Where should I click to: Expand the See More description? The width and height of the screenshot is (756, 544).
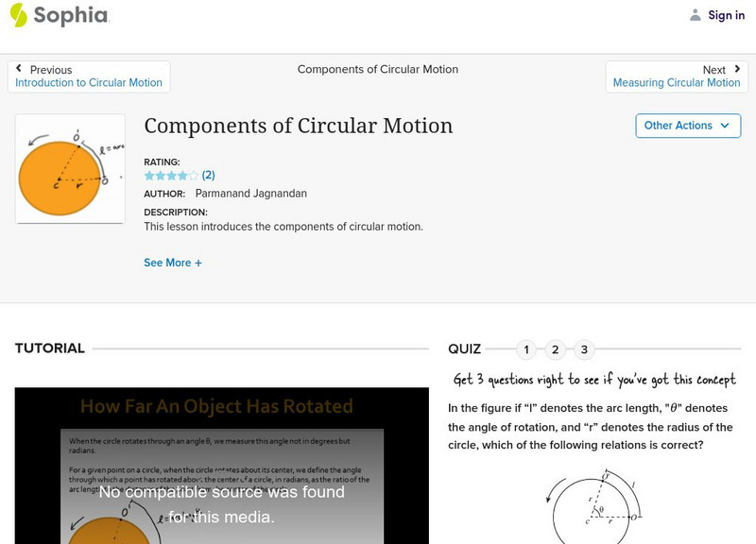pos(173,263)
